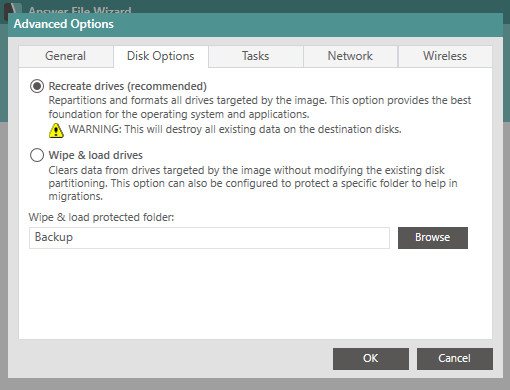Click the Answer File Wizard app icon

pos(12,9)
